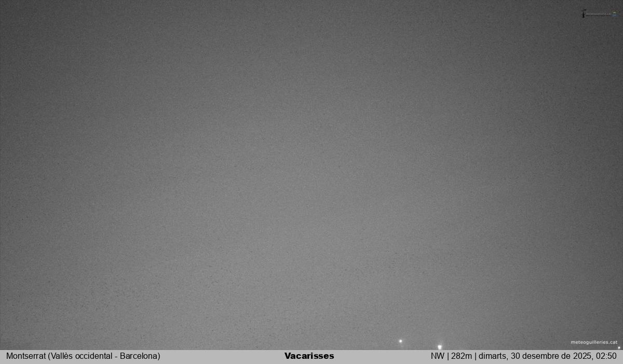Click the bright light at the image's bottom edge
The height and width of the screenshot is (364, 623).
[440, 347]
